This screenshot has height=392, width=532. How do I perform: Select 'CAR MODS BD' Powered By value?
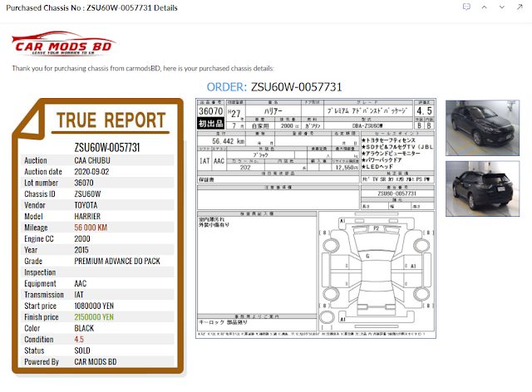96,362
